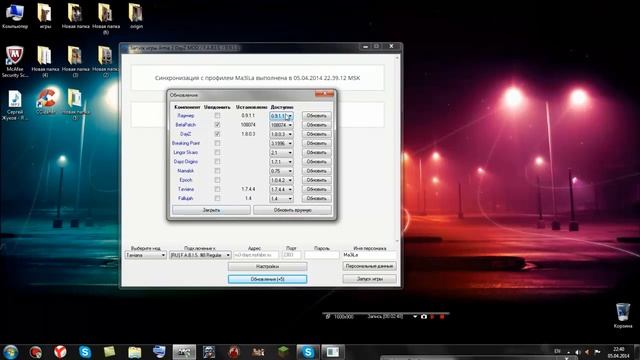Click the launcher window vertical scrollbar
Image resolution: width=640 pixels, height=360 pixels.
point(397,149)
